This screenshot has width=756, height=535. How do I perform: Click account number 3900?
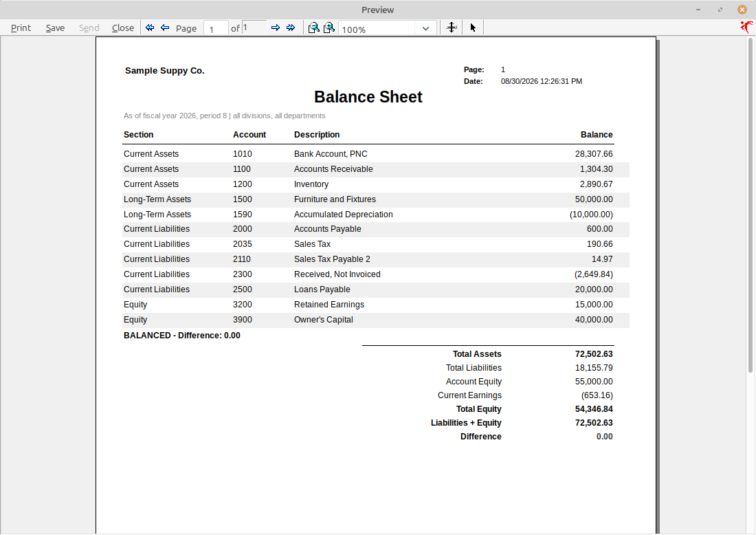coord(243,320)
